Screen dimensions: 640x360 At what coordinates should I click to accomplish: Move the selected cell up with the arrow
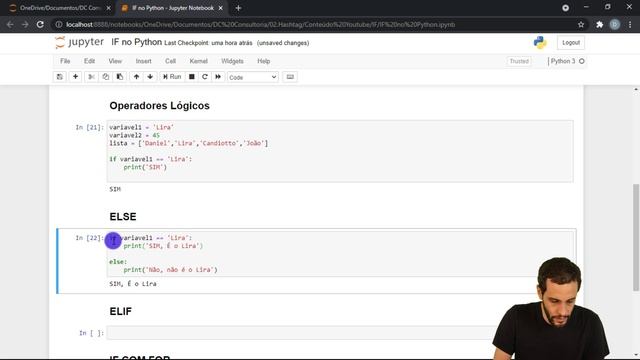click(136, 77)
